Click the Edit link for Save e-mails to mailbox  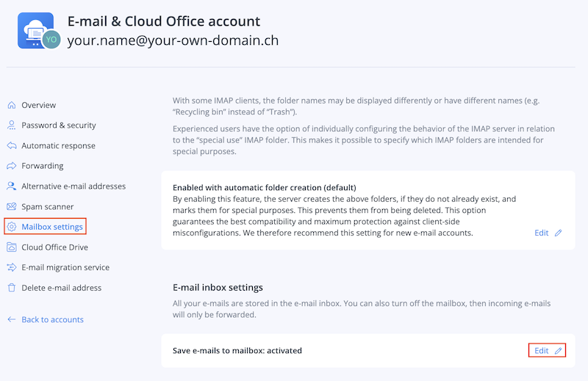(x=542, y=351)
